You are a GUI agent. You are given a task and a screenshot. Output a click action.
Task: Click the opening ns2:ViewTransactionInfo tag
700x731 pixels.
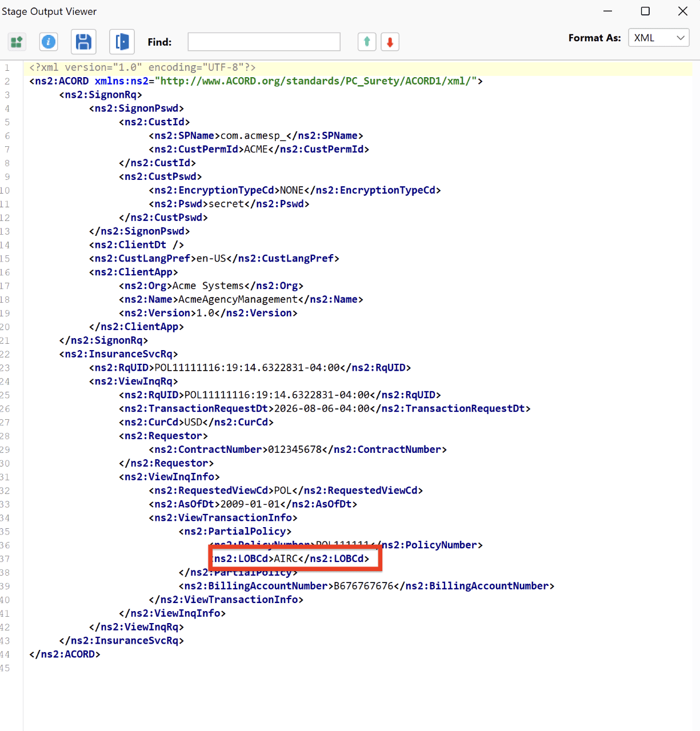tap(223, 518)
